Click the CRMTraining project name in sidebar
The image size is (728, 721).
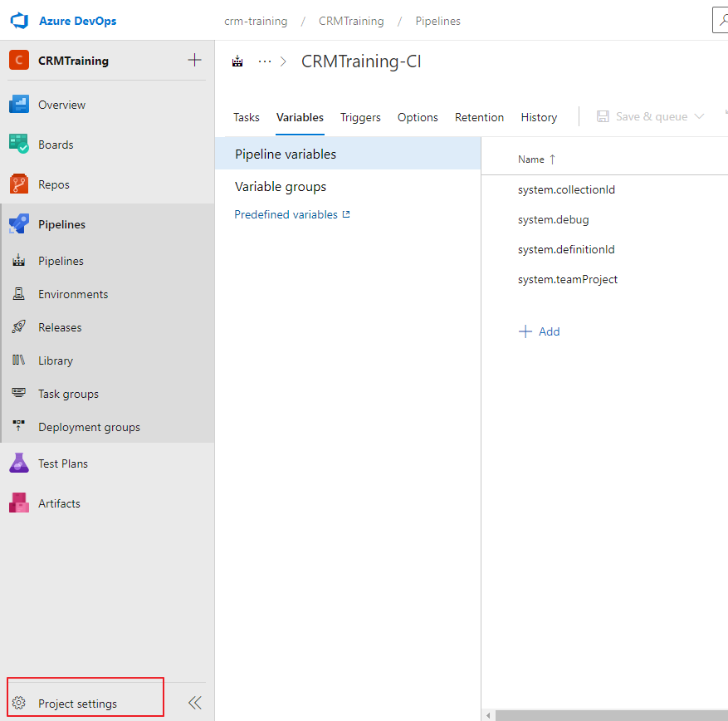click(x=73, y=61)
